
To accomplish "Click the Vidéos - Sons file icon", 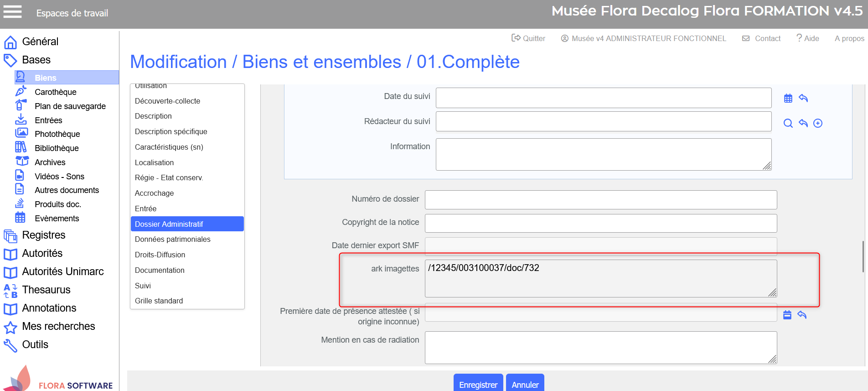I will point(20,176).
